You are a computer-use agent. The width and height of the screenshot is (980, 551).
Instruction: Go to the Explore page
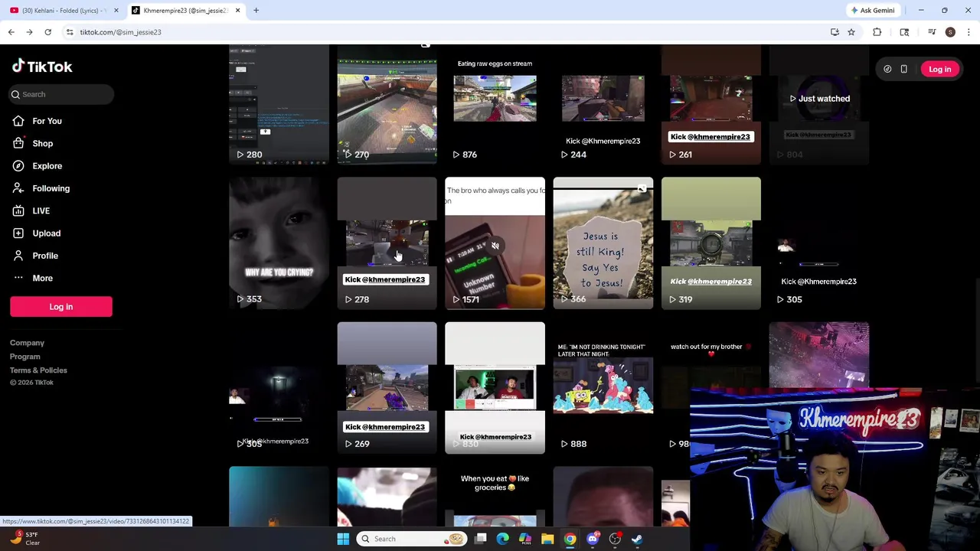click(47, 165)
